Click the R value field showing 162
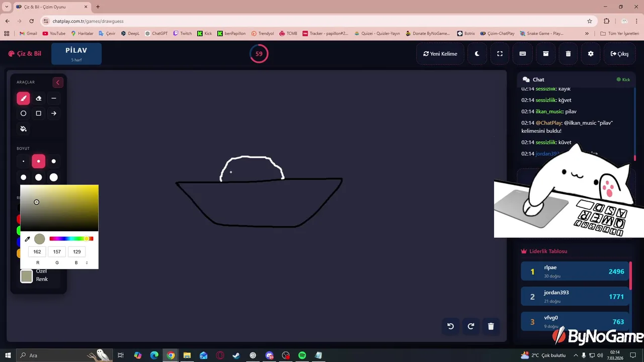This screenshot has width=644, height=362. [x=37, y=252]
